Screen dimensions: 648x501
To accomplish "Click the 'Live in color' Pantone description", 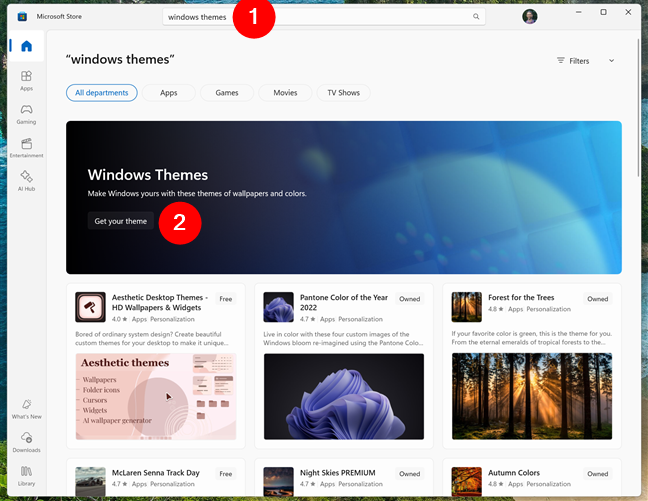I will (x=343, y=339).
